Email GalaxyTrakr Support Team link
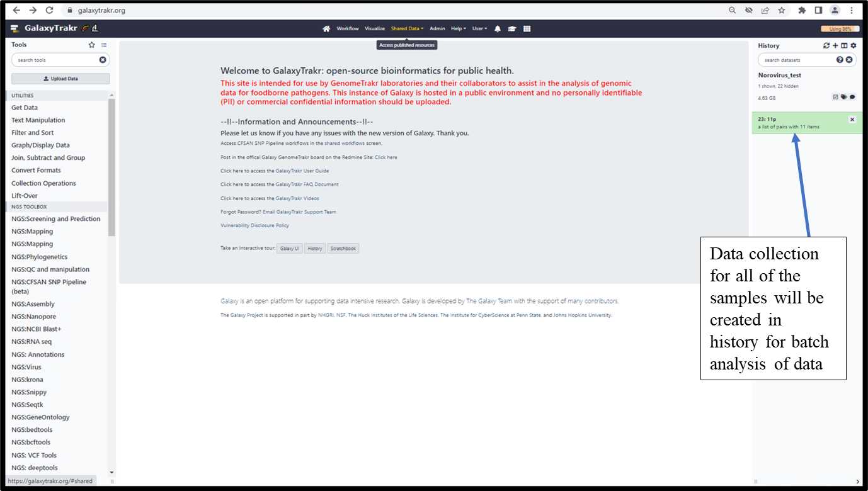This screenshot has width=868, height=491. pyautogui.click(x=299, y=212)
